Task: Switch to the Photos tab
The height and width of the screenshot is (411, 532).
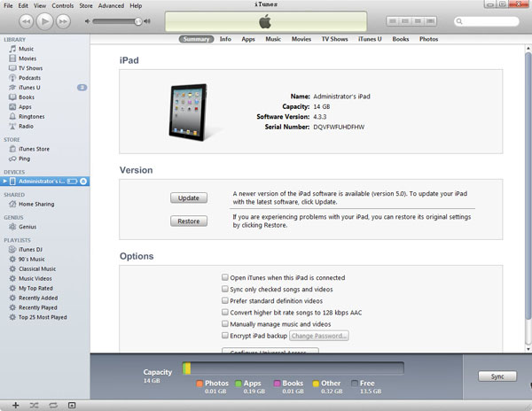Action: point(428,39)
